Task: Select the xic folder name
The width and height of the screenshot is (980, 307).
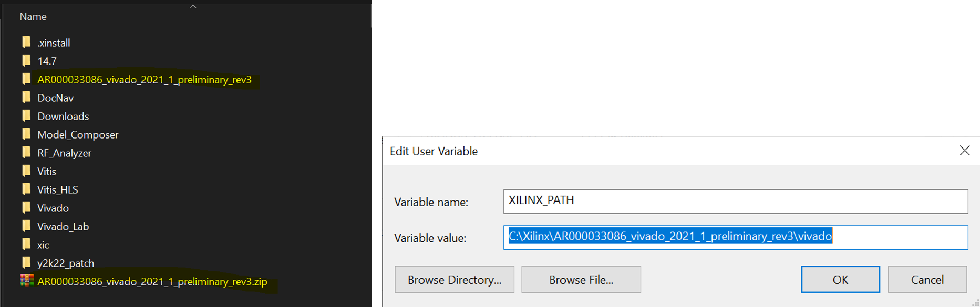Action: [43, 245]
